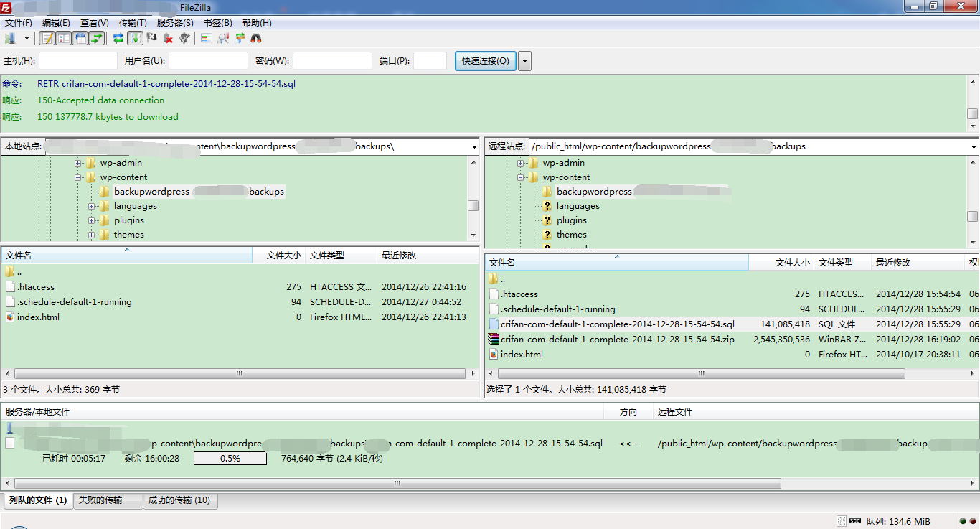The image size is (980, 529).
Task: Toggle processing of the transfer queue
Action: click(x=135, y=38)
